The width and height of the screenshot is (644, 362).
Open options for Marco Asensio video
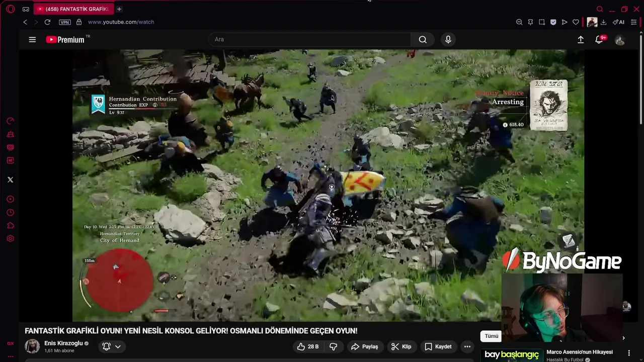(x=629, y=353)
